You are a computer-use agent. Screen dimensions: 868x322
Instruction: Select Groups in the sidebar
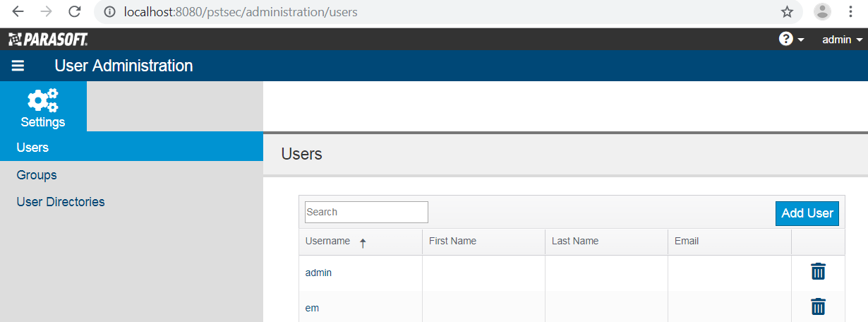tap(37, 174)
